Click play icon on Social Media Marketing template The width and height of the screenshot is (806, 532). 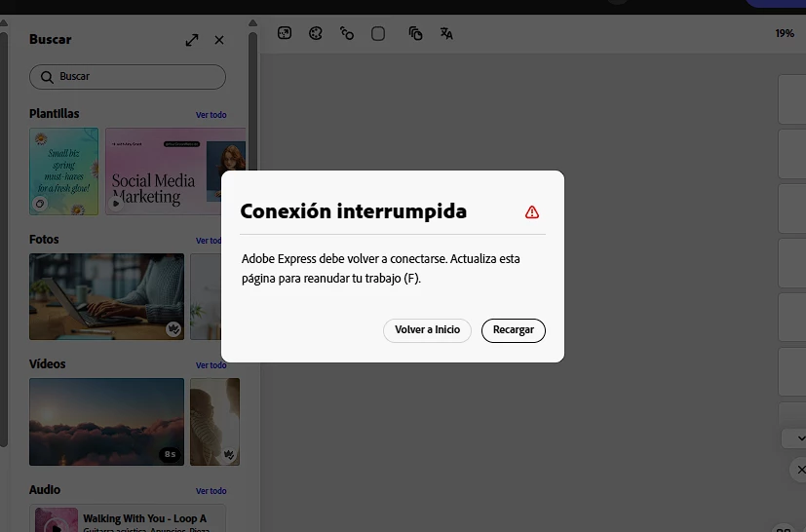(x=116, y=204)
